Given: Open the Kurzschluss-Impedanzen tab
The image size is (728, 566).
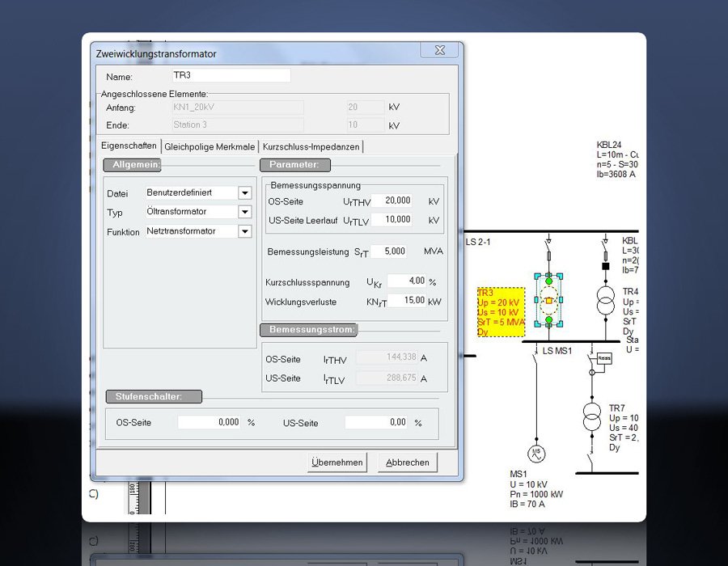Looking at the screenshot, I should (311, 146).
